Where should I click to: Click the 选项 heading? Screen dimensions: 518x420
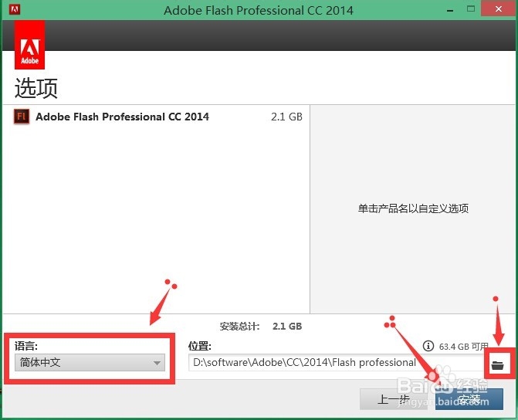36,88
